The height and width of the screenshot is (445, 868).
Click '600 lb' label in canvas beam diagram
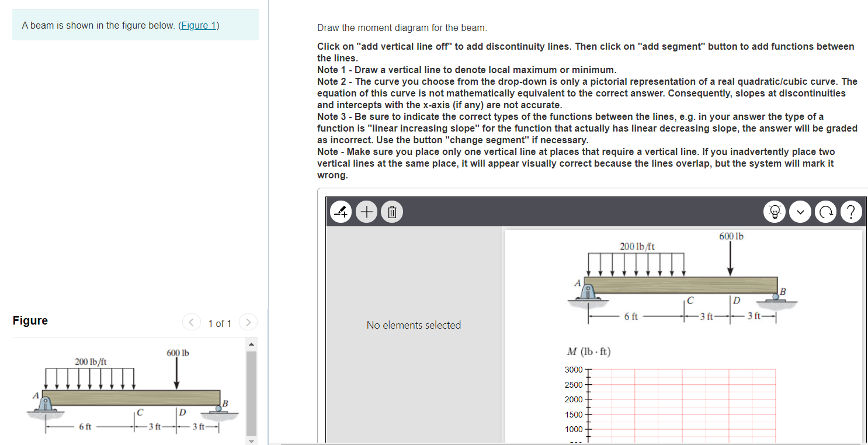tap(731, 236)
